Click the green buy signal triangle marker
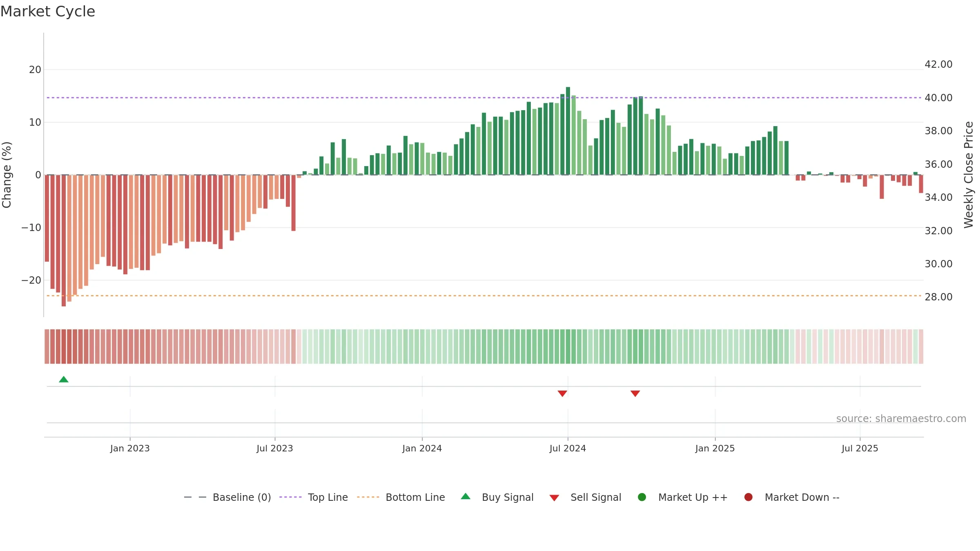The height and width of the screenshot is (551, 980). (64, 379)
